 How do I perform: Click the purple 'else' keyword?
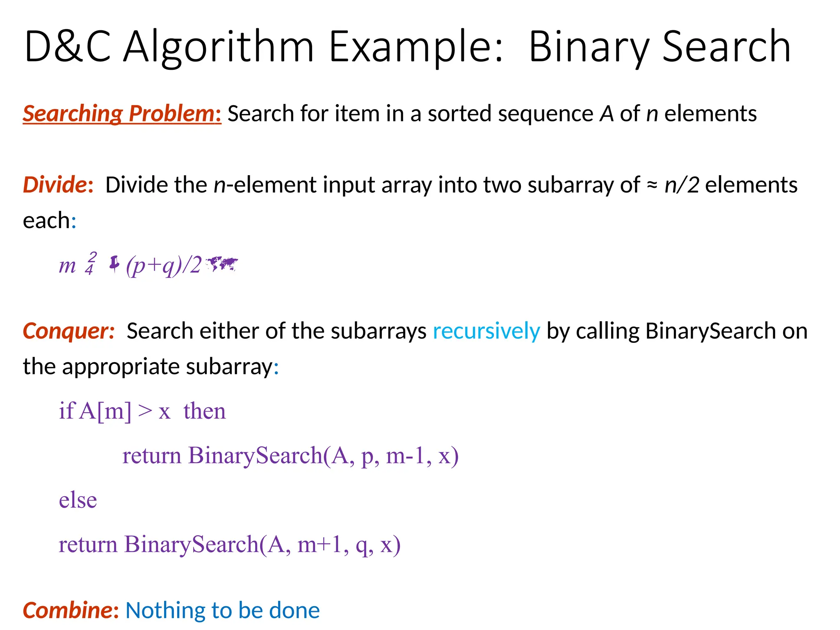78,500
